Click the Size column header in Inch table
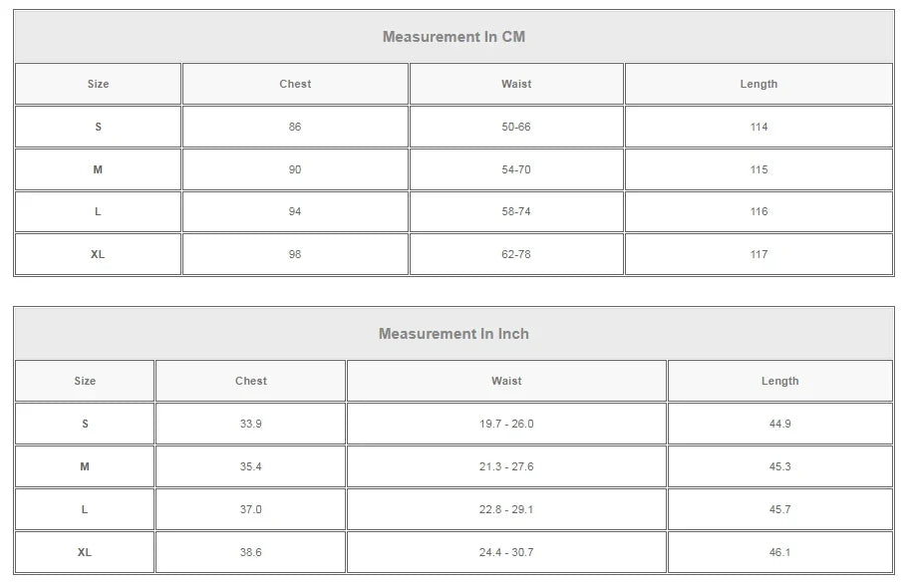This screenshot has height=588, width=905. pos(85,381)
